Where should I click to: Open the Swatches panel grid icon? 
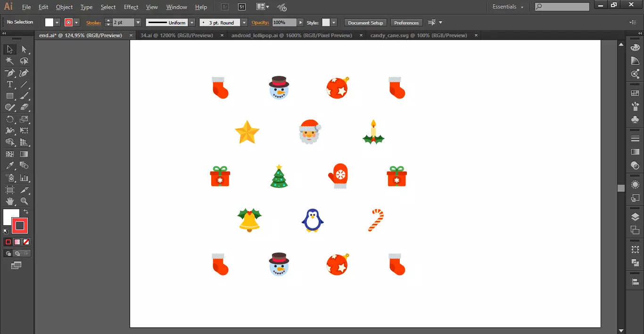[x=635, y=93]
